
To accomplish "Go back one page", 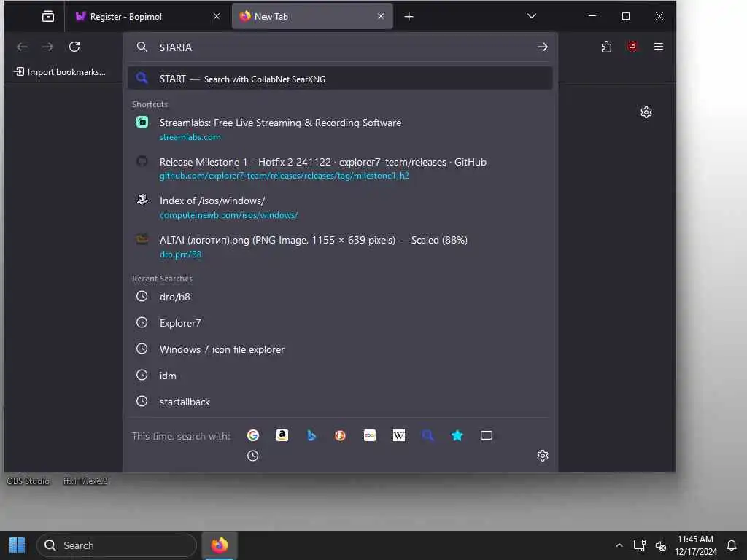I will (x=22, y=47).
